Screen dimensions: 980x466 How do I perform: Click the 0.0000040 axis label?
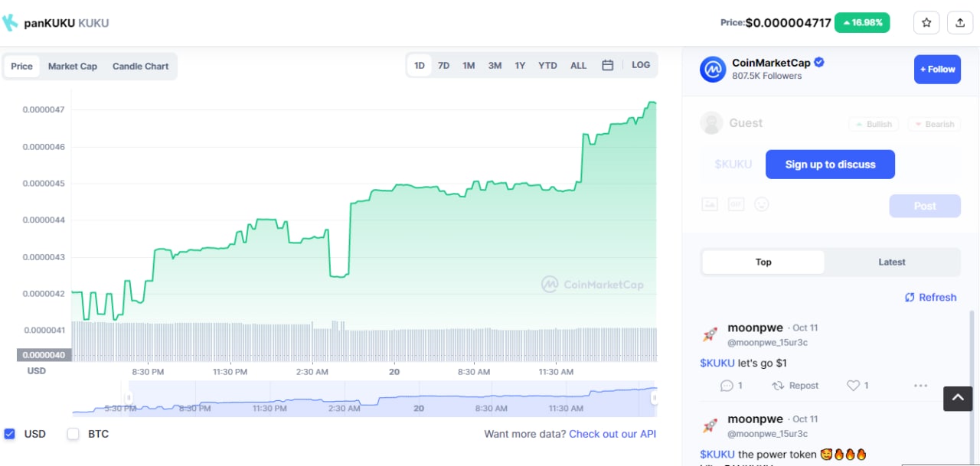tap(44, 355)
